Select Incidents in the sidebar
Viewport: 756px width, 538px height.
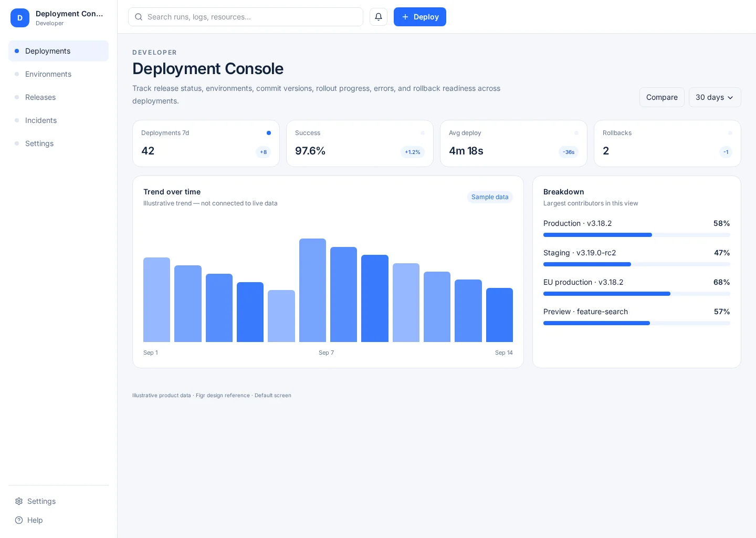pyautogui.click(x=58, y=120)
